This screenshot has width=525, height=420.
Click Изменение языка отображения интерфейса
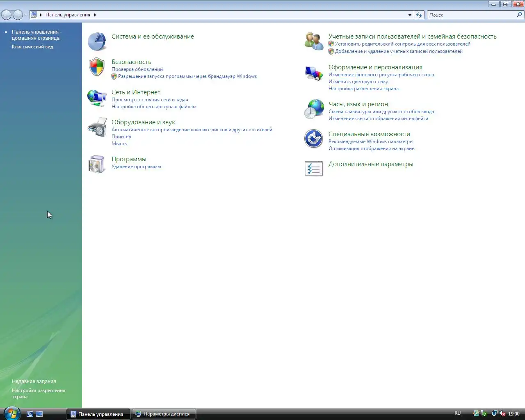[x=378, y=119]
